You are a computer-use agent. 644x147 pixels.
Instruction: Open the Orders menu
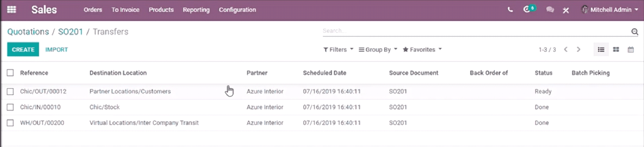(93, 10)
